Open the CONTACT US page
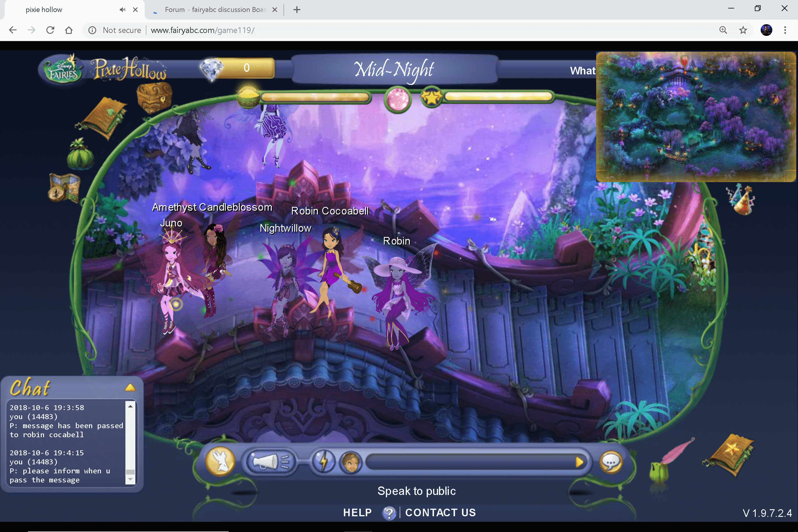This screenshot has height=532, width=798. (440, 513)
